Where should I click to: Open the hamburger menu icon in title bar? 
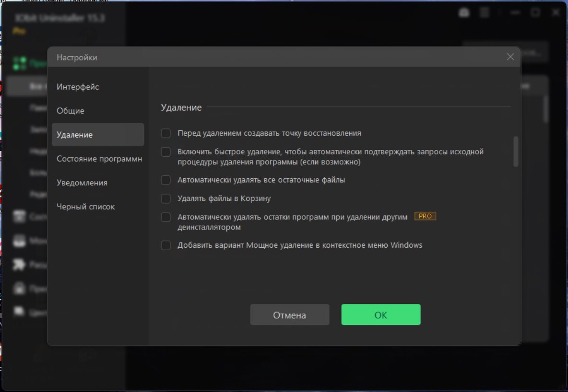(x=485, y=13)
